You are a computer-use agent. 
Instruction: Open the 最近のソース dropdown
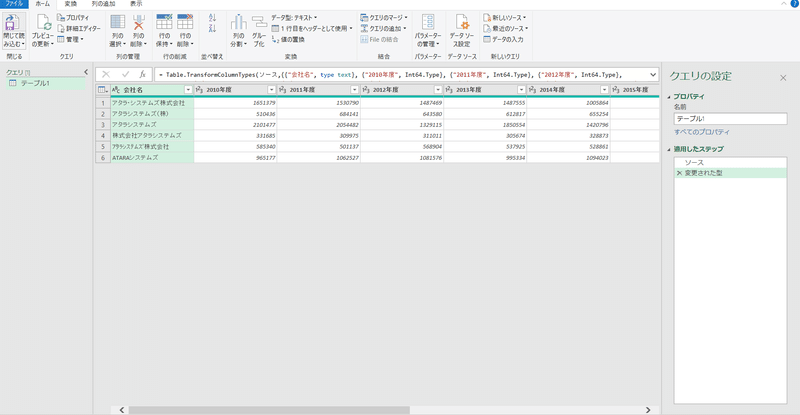506,29
